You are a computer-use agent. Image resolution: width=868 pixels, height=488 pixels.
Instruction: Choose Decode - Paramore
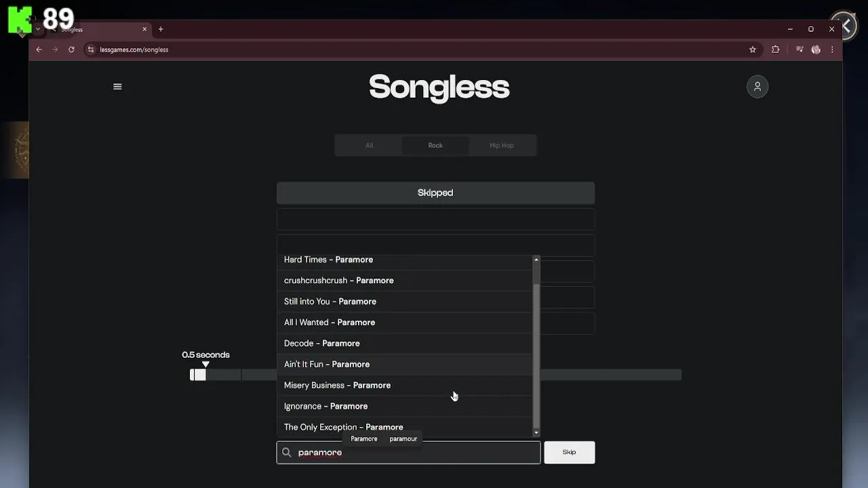tap(404, 344)
